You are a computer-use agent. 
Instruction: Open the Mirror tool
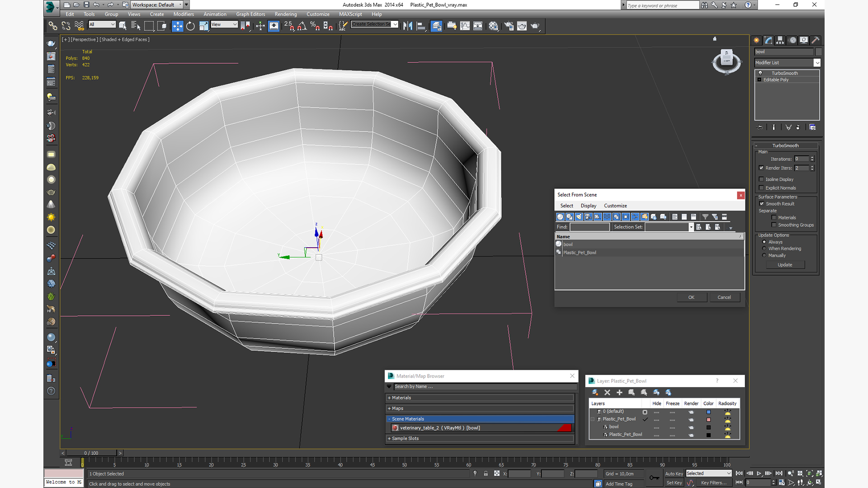coord(408,26)
